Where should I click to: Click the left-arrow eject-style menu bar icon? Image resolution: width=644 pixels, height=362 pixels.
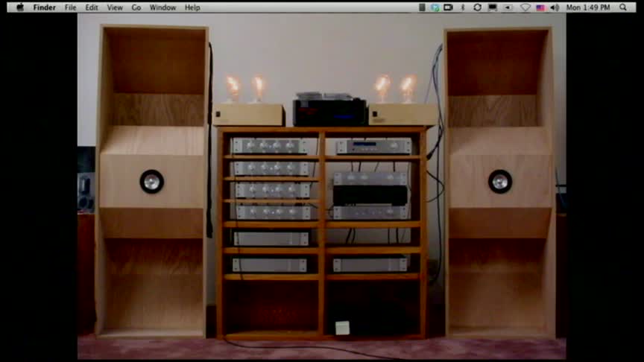click(508, 7)
